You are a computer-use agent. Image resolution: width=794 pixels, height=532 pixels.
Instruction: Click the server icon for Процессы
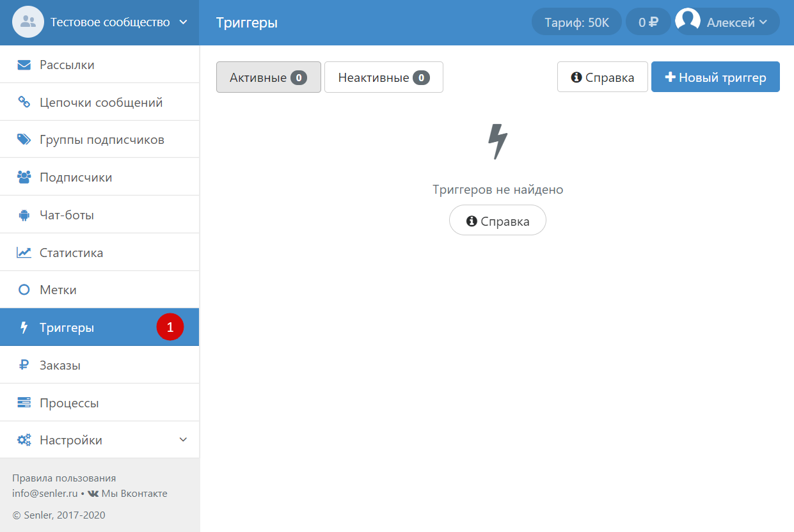24,403
